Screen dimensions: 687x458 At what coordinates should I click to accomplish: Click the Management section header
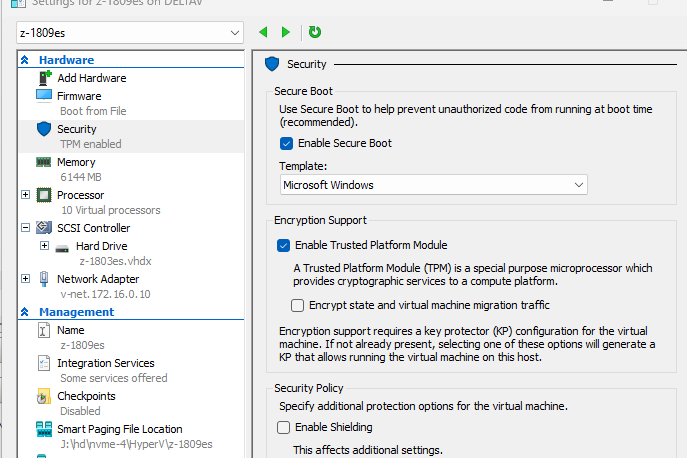(77, 312)
